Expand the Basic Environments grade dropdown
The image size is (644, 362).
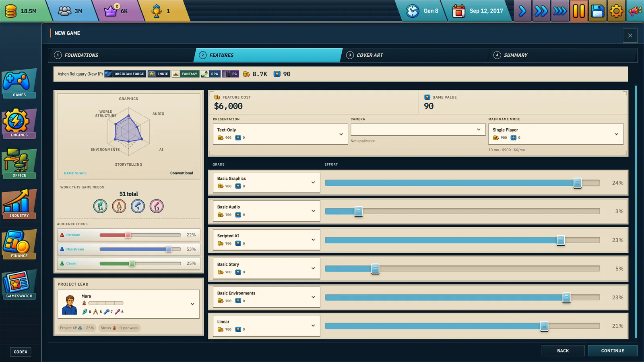[266, 297]
